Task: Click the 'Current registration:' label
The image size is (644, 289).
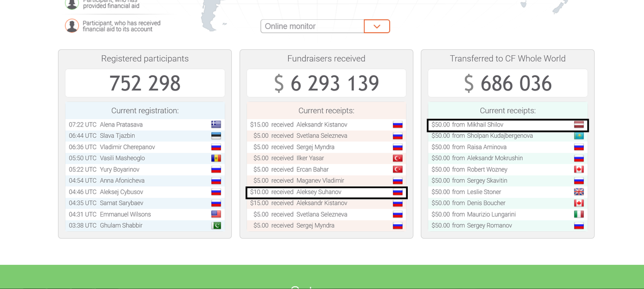Action: 145,110
